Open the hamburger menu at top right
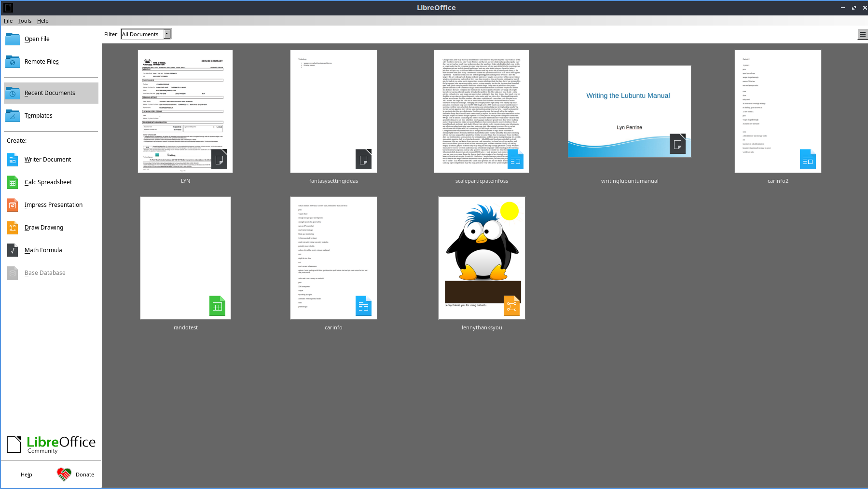 (862, 34)
